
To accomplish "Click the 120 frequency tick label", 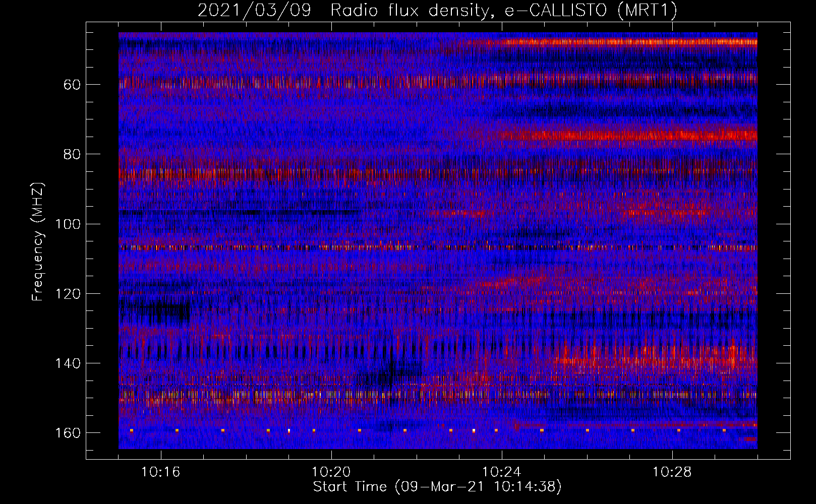I will coord(68,294).
